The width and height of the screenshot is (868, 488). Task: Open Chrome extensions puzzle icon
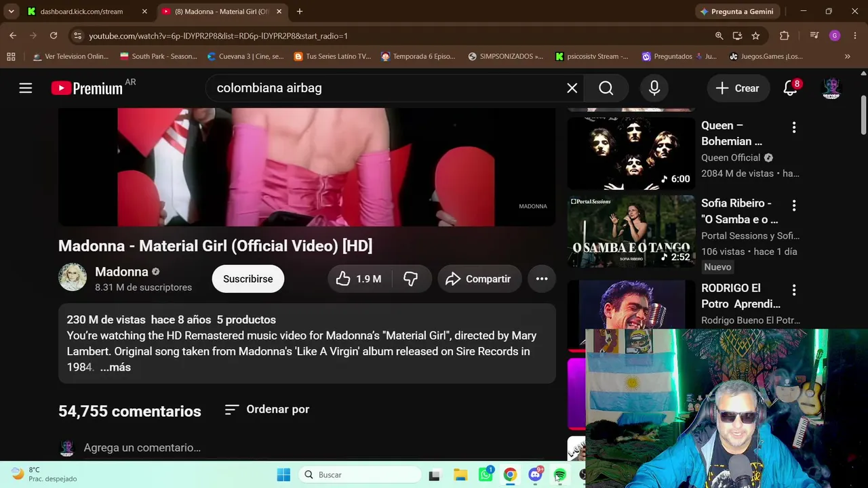(785, 36)
